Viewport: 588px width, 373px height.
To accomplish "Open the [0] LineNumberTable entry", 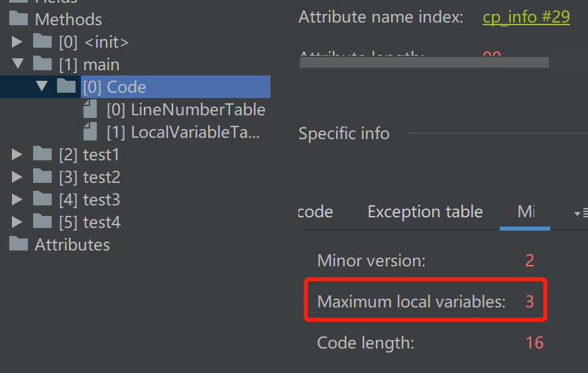I will [x=186, y=109].
